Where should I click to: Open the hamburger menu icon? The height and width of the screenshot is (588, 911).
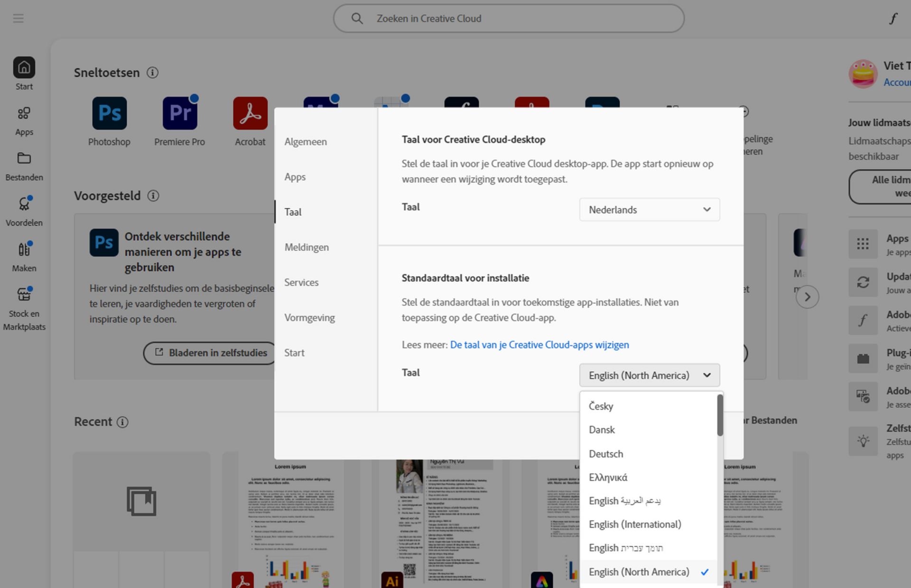(x=18, y=18)
